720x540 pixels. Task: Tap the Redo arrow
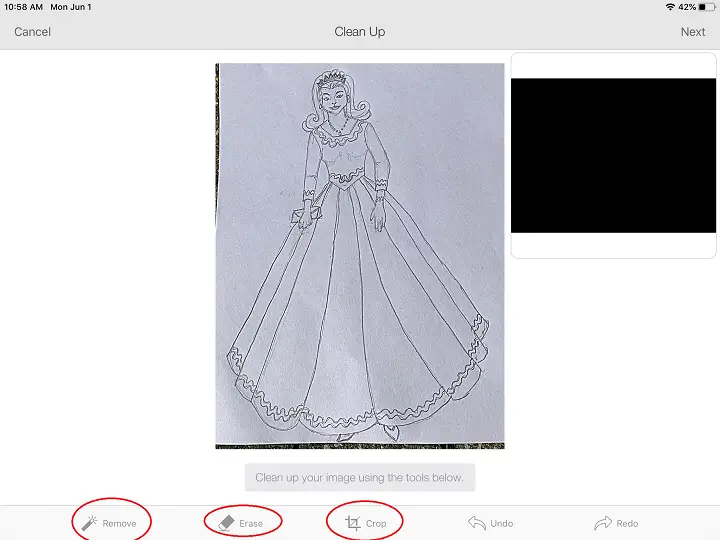(x=616, y=523)
